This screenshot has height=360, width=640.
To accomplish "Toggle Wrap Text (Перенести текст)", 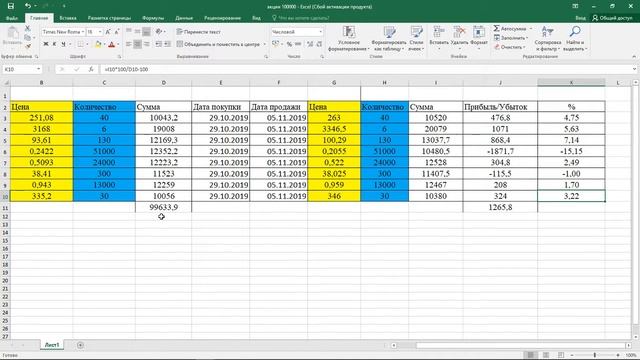I will pos(199,31).
